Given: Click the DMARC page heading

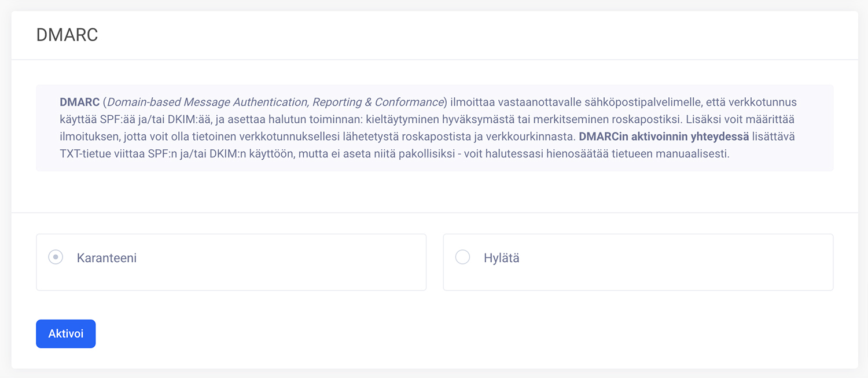Looking at the screenshot, I should (x=67, y=35).
